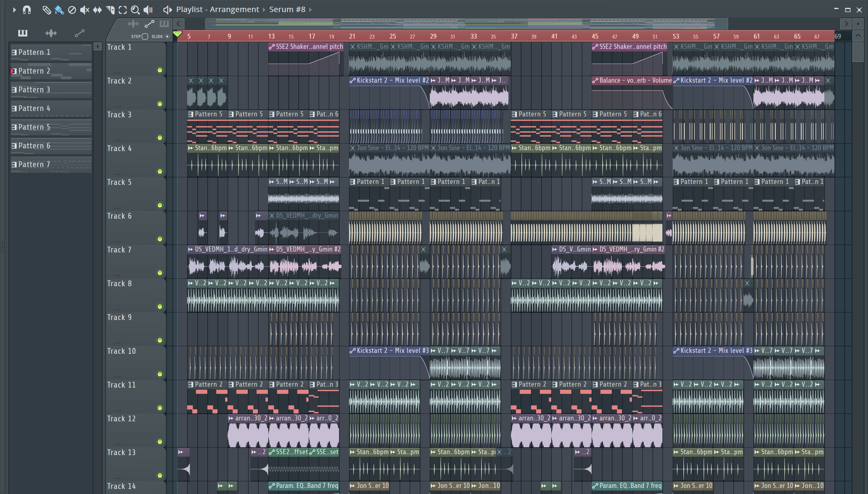Screen dimensions: 868x494
Task: Select the Zoom tool
Action: coord(135,10)
